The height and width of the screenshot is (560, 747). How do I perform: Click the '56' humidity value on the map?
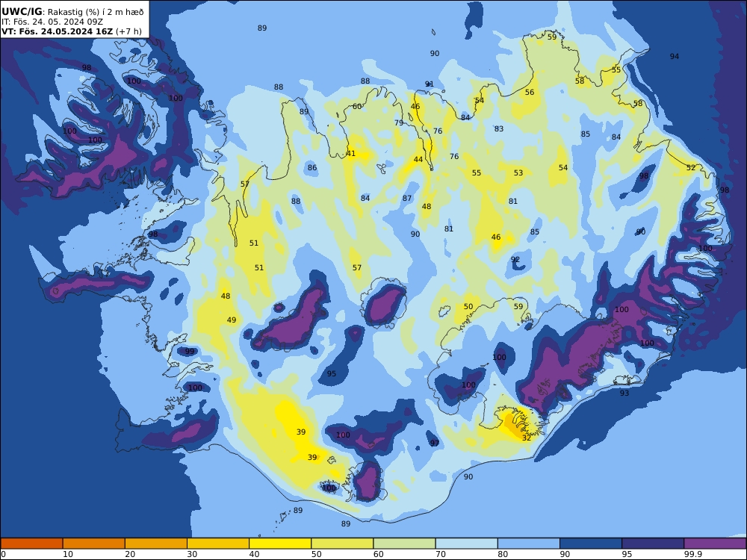tap(530, 93)
